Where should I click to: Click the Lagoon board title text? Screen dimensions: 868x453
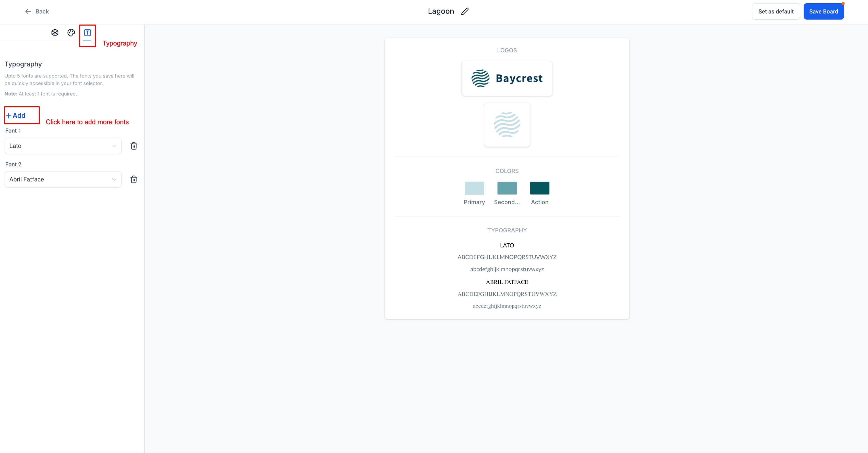tap(441, 12)
